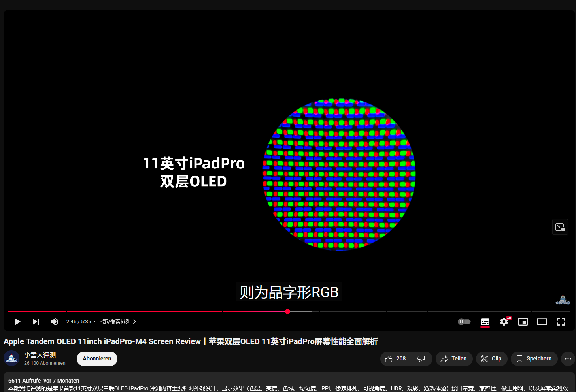This screenshot has height=392, width=576.
Task: Activate theater mode
Action: tap(542, 322)
